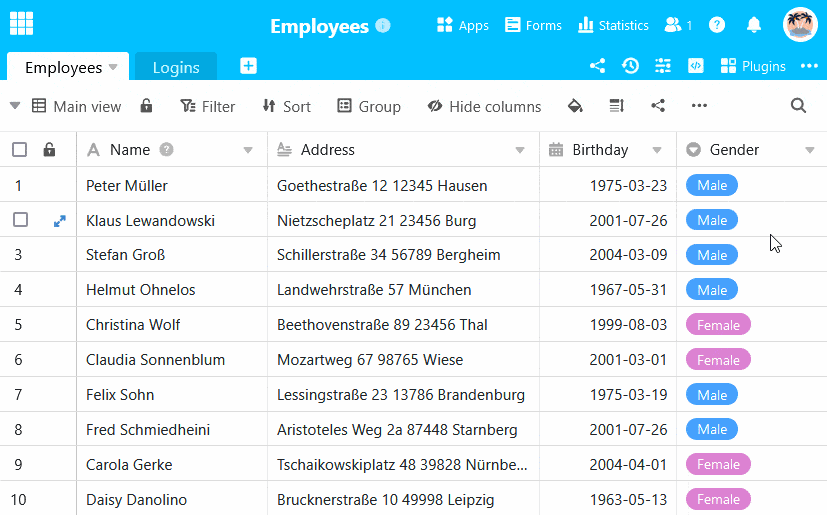Open the Name column dropdown arrow
This screenshot has width=827, height=515.
tap(248, 150)
